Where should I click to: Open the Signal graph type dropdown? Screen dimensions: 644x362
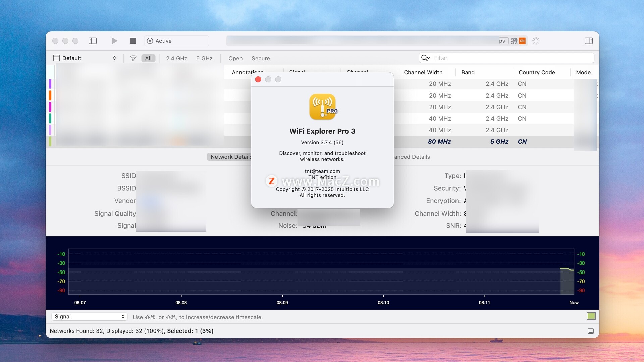click(x=89, y=316)
